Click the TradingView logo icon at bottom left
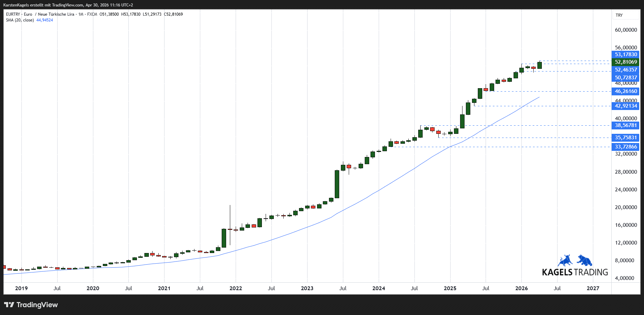644x315 pixels. pos(9,305)
